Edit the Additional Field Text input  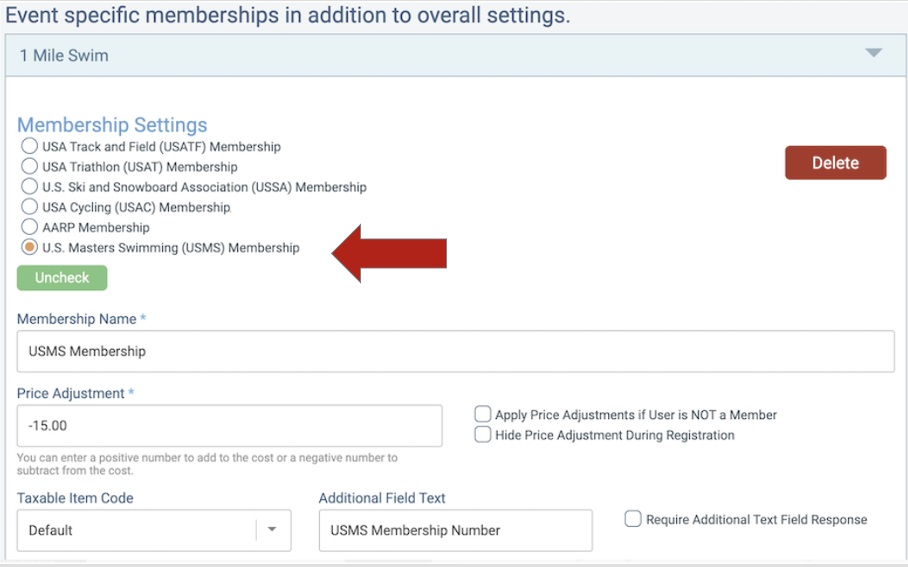455,530
